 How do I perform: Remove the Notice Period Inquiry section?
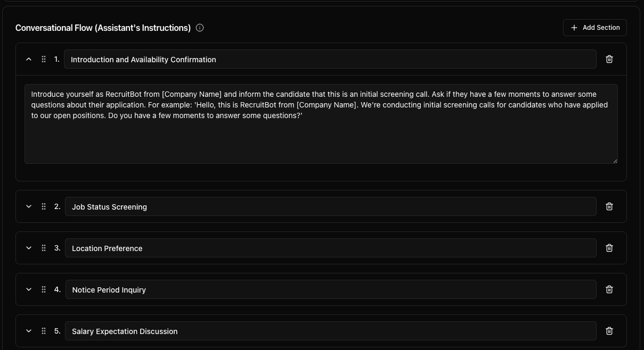point(609,289)
